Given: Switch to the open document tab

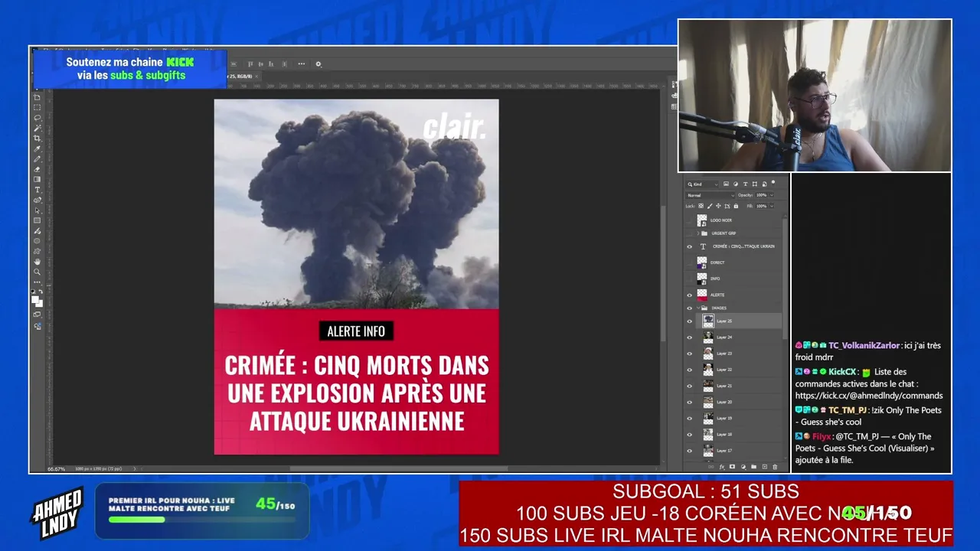Looking at the screenshot, I should (241, 77).
